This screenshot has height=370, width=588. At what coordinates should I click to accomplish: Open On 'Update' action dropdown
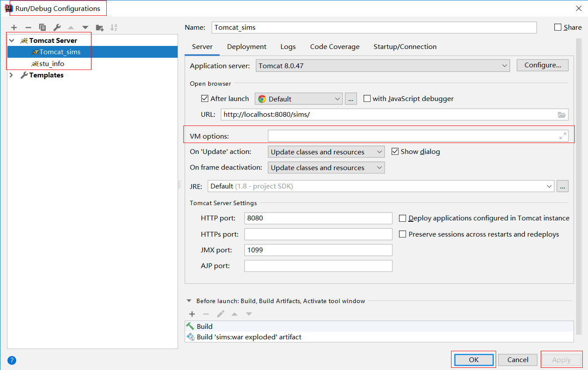[326, 152]
